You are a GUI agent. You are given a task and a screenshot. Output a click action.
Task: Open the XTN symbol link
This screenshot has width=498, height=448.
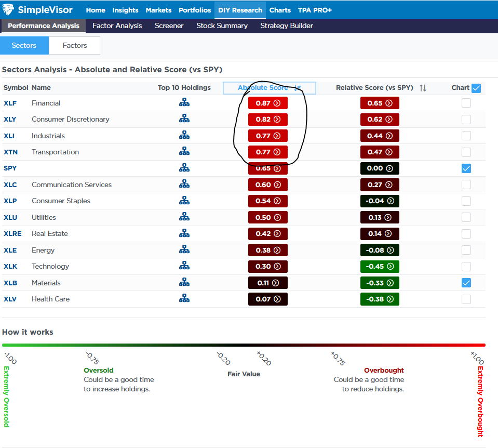point(10,152)
